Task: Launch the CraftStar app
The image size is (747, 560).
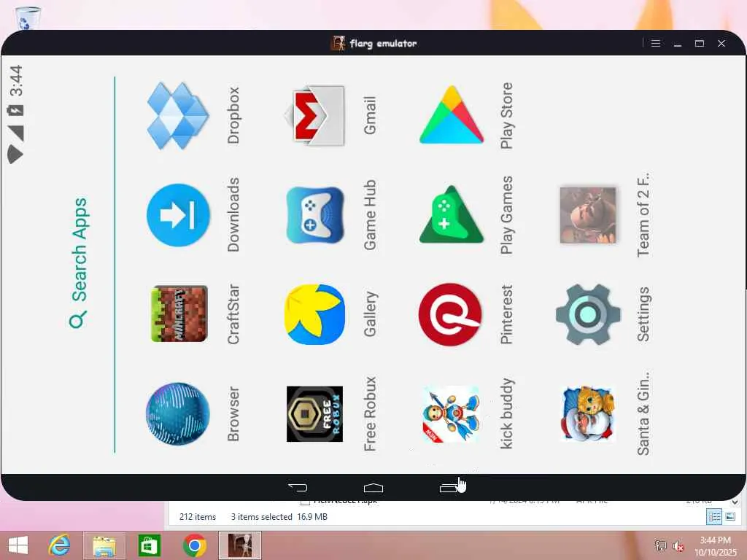Action: [x=179, y=314]
